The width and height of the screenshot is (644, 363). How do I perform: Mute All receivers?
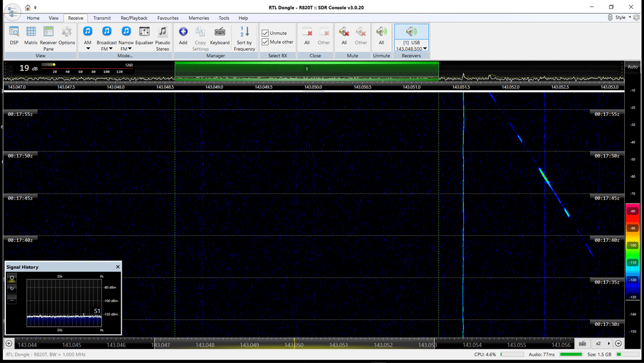344,36
